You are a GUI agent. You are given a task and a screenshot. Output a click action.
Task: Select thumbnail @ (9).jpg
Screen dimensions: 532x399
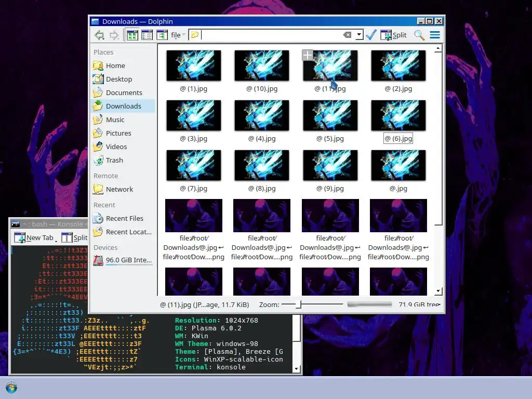[x=330, y=165]
